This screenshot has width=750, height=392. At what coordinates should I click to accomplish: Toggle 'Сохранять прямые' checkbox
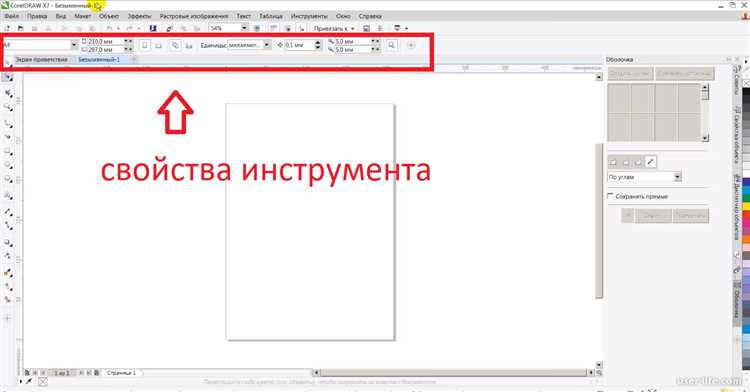tap(610, 196)
